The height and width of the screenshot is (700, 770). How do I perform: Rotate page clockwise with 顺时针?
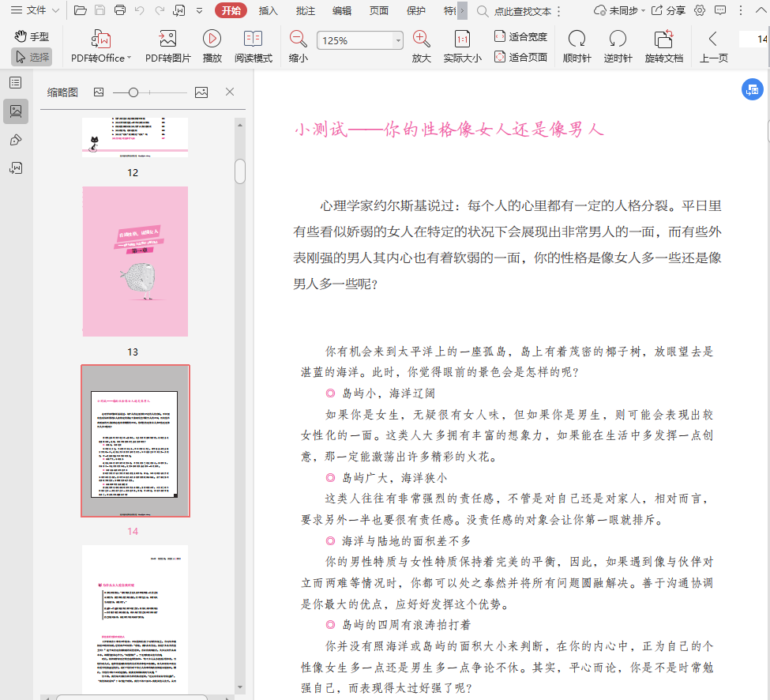point(577,40)
